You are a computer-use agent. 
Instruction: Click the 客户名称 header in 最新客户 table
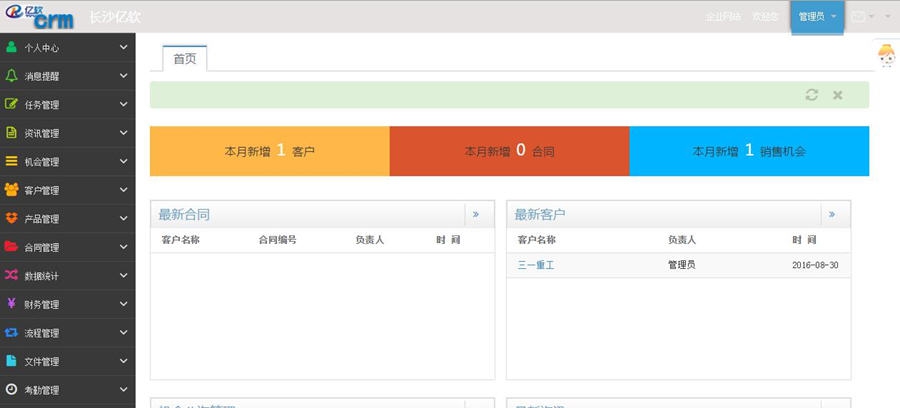pos(537,240)
